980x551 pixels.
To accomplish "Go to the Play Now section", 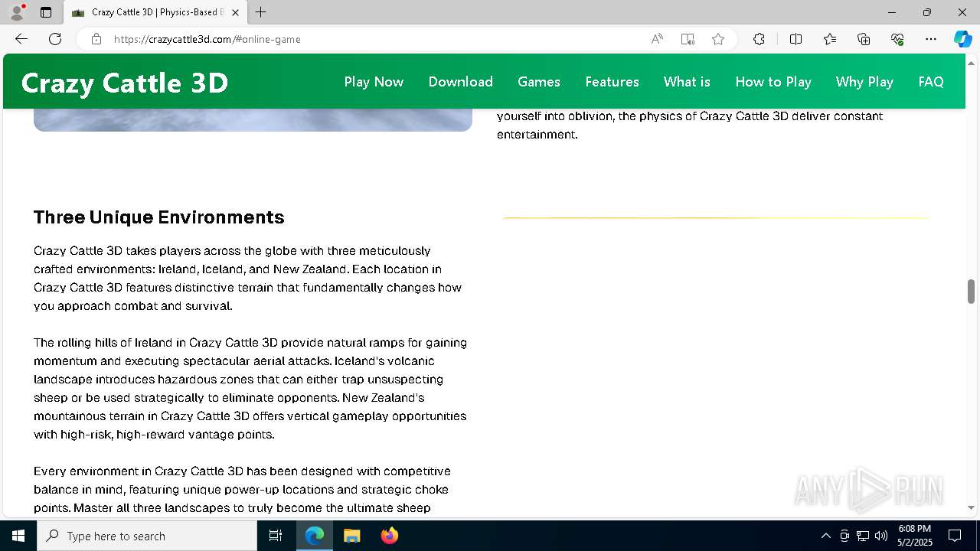I will point(374,82).
